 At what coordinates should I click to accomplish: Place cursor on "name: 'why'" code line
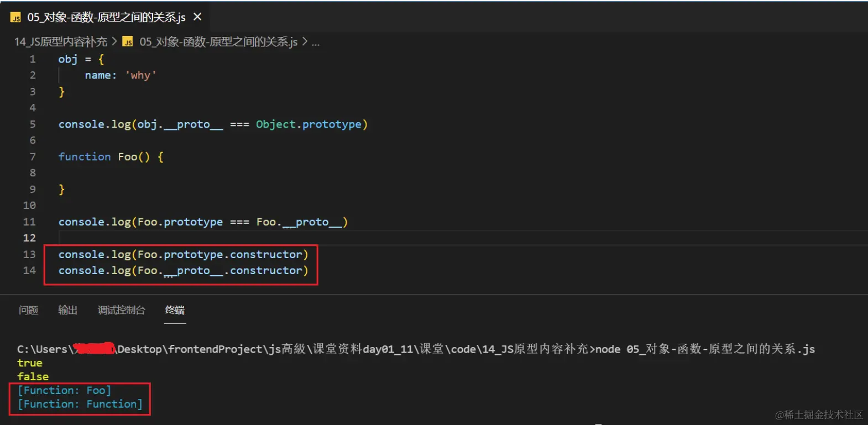click(121, 75)
